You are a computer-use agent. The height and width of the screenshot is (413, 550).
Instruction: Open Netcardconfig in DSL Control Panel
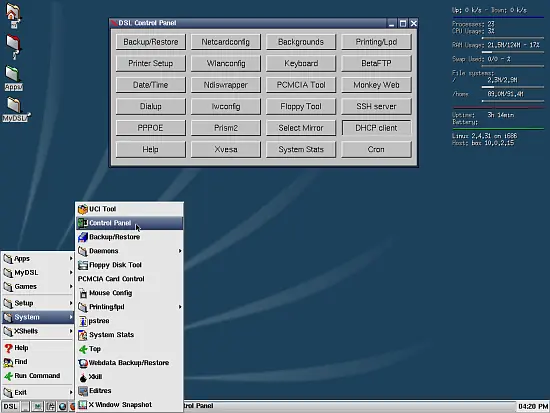pos(226,42)
